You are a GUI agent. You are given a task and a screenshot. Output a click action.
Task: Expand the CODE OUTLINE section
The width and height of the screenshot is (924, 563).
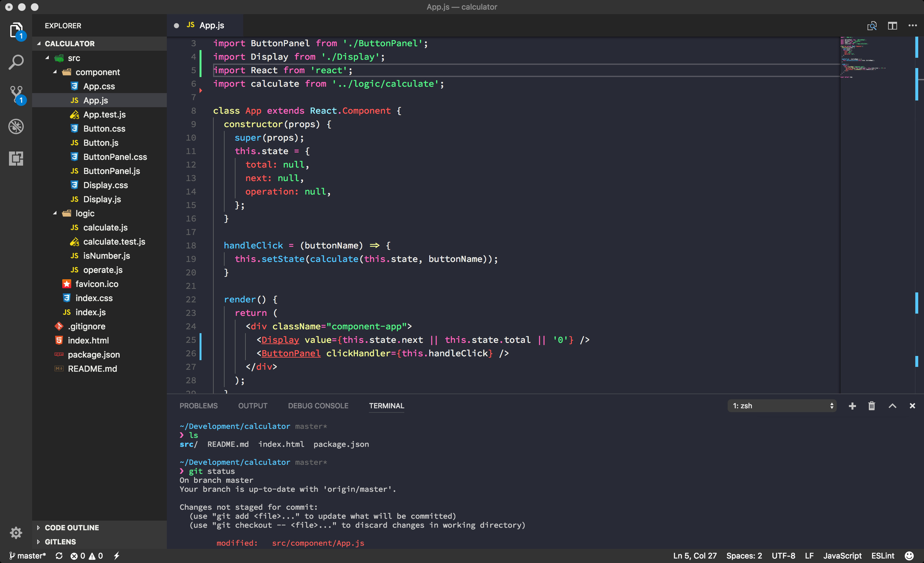point(71,527)
